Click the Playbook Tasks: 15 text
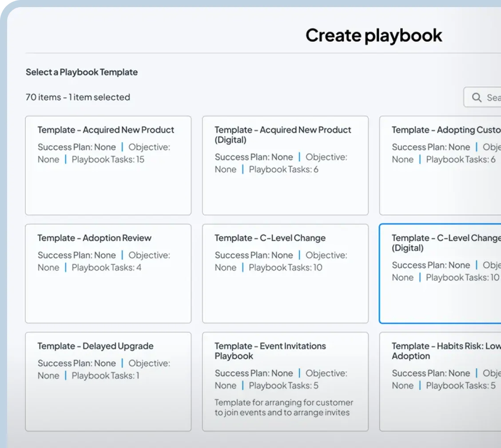501x448 pixels. click(108, 160)
